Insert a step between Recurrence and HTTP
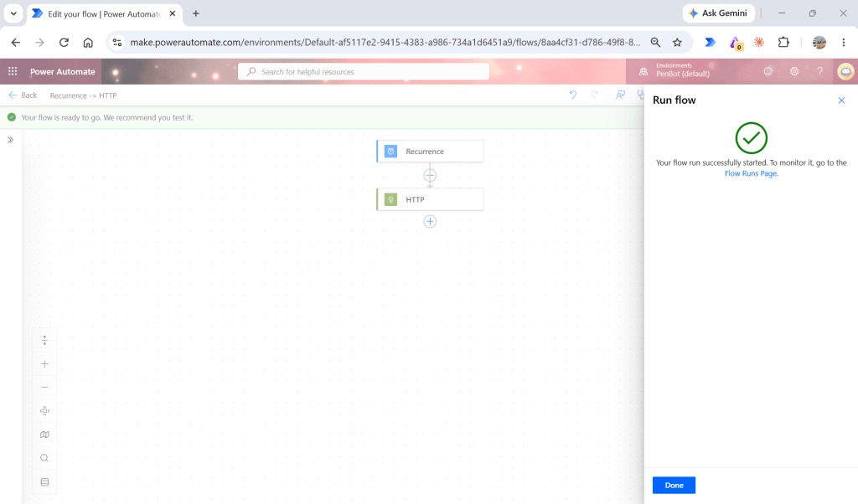858x504 pixels. pos(430,176)
